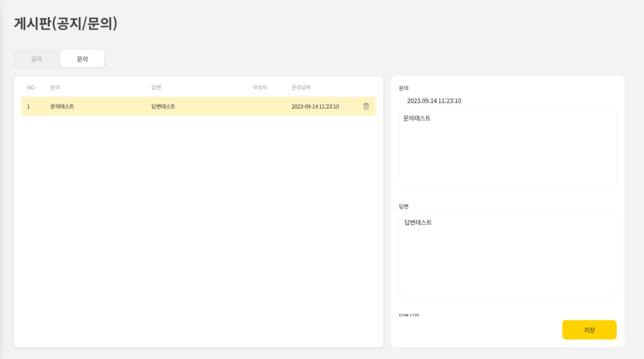The height and width of the screenshot is (359, 644).
Task: Click the 2023.09.14 timestamp in detail panel
Action: click(x=434, y=101)
